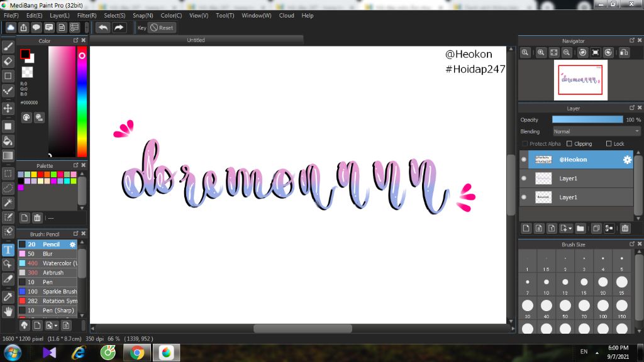This screenshot has height=362, width=644.
Task: Choose the Blur brush
Action: (48, 254)
